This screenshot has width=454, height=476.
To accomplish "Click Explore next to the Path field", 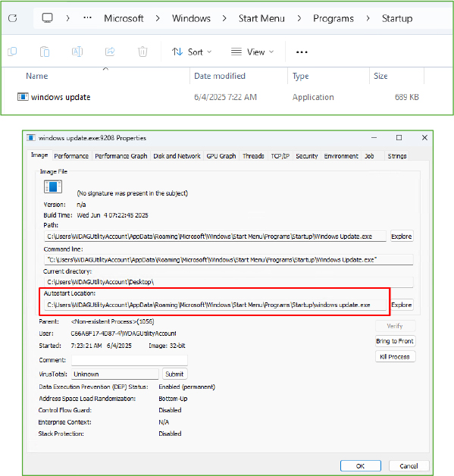I will (402, 236).
